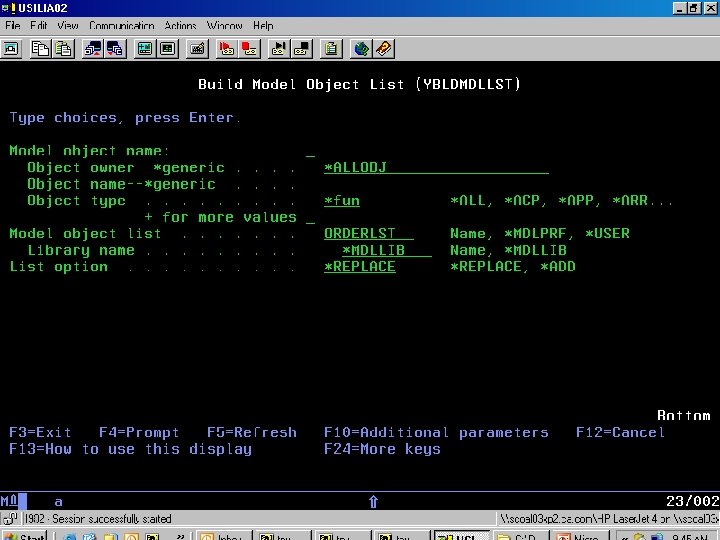
Task: Click the globe Support toolbar icon
Action: [361, 49]
